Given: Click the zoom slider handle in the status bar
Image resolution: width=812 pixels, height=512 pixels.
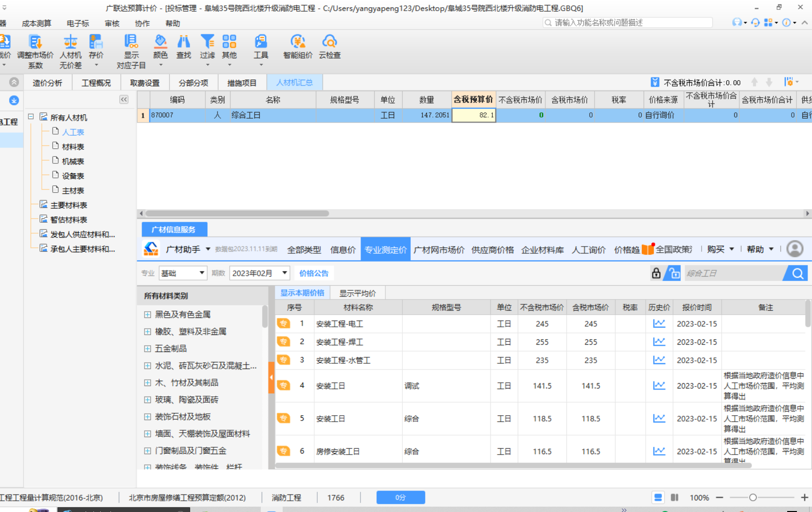Looking at the screenshot, I should point(753,497).
